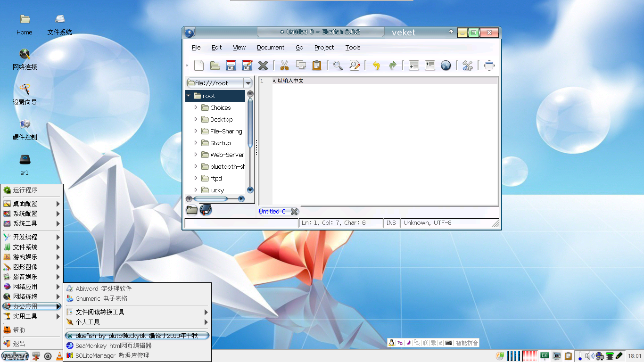
Task: Open the 文件系统 desktop icon
Action: (x=60, y=25)
